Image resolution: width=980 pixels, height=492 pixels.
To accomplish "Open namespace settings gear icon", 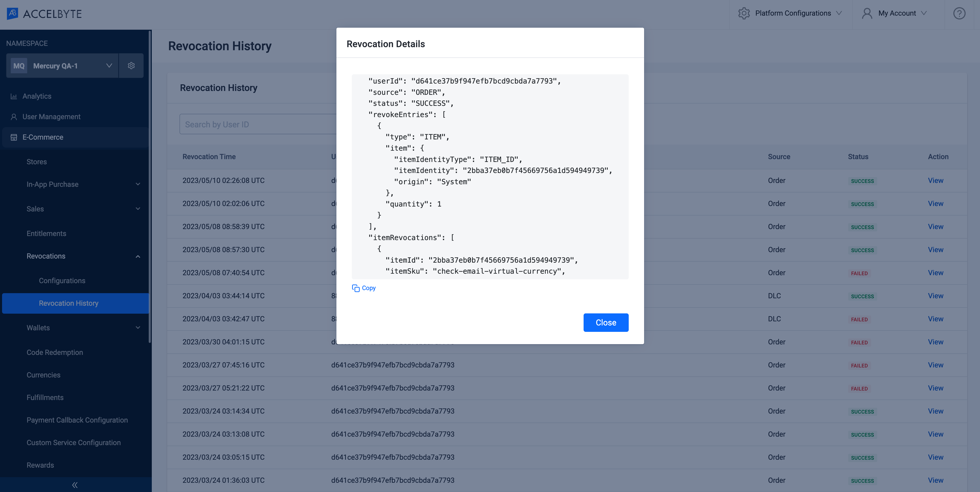I will (131, 66).
